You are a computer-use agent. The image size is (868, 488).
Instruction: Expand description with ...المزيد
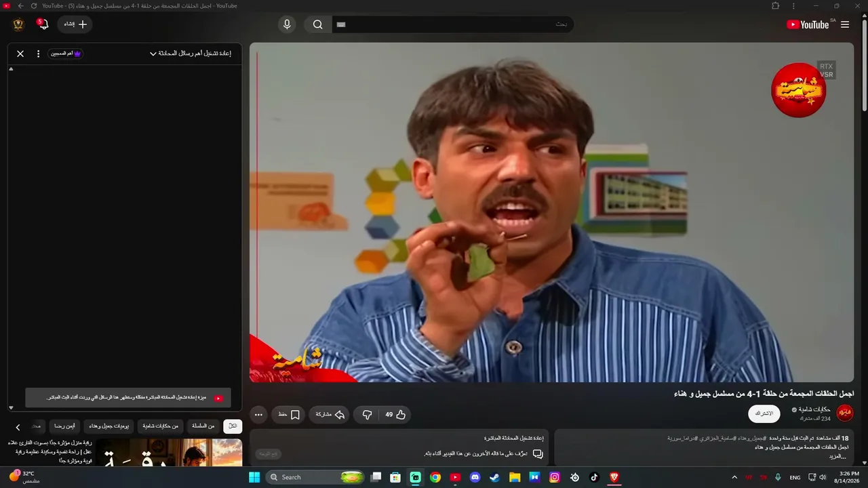pyautogui.click(x=838, y=456)
